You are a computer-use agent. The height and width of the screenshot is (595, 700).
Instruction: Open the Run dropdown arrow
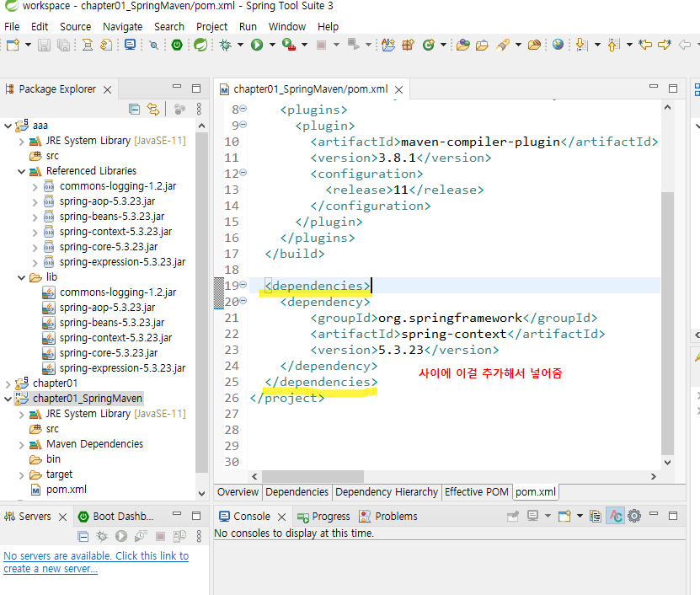point(272,45)
